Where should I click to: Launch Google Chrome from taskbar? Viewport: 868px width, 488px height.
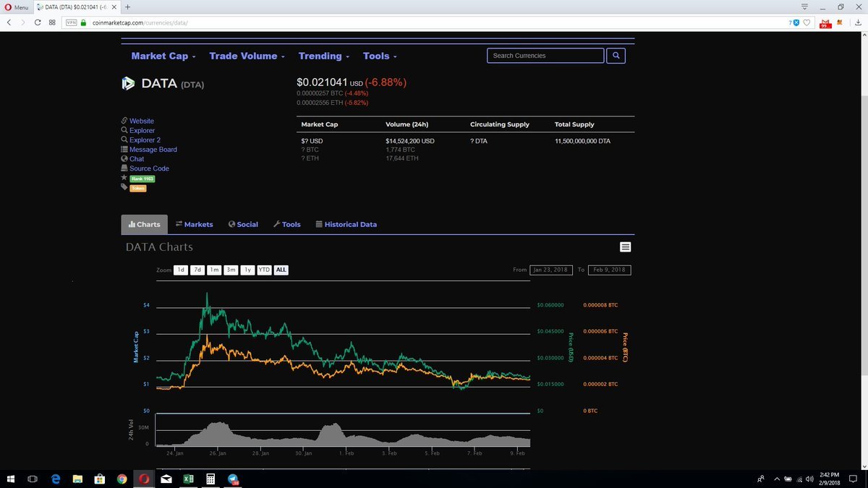click(122, 479)
